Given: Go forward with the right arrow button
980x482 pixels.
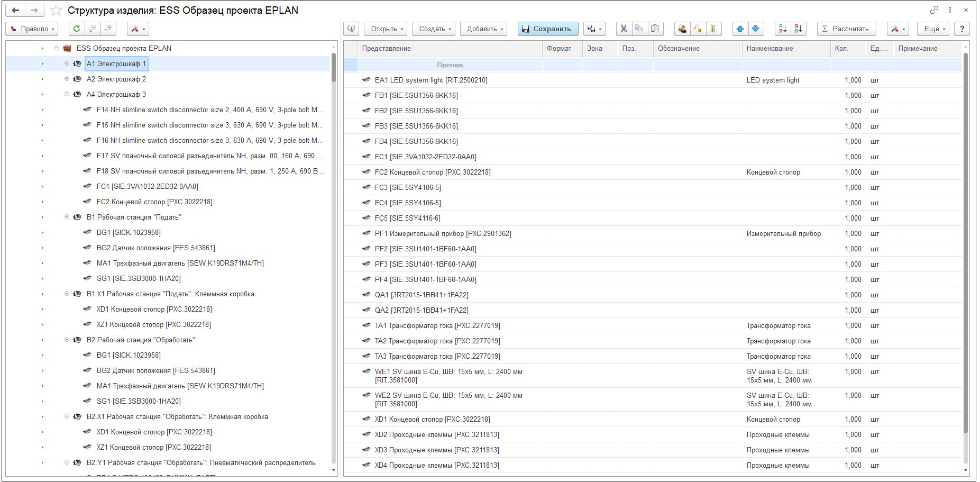Looking at the screenshot, I should pos(34,11).
